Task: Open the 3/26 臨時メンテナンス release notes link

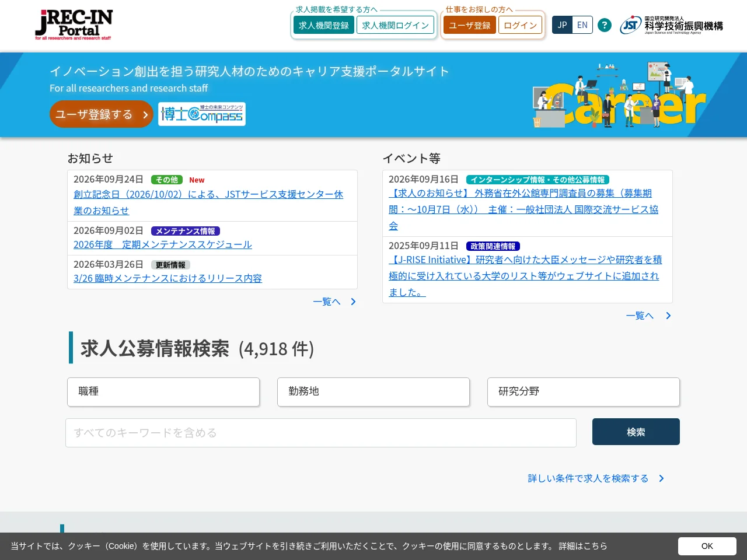Action: point(168,278)
